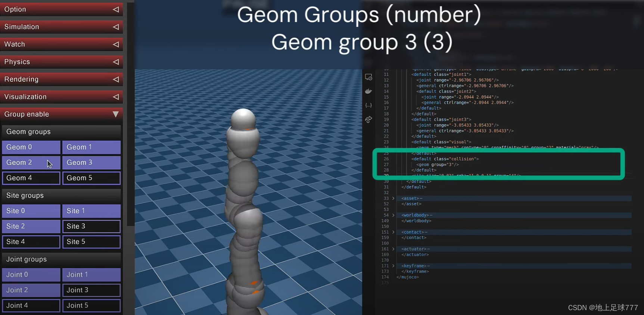Viewport: 644px width, 315px height.
Task: Enable the Geom 4 group
Action: pyautogui.click(x=31, y=178)
